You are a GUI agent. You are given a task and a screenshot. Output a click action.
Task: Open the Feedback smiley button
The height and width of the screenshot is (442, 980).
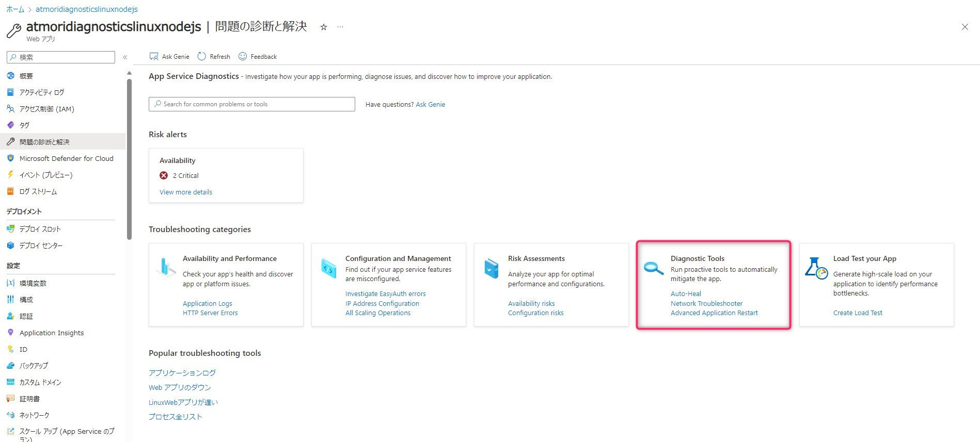click(x=258, y=57)
